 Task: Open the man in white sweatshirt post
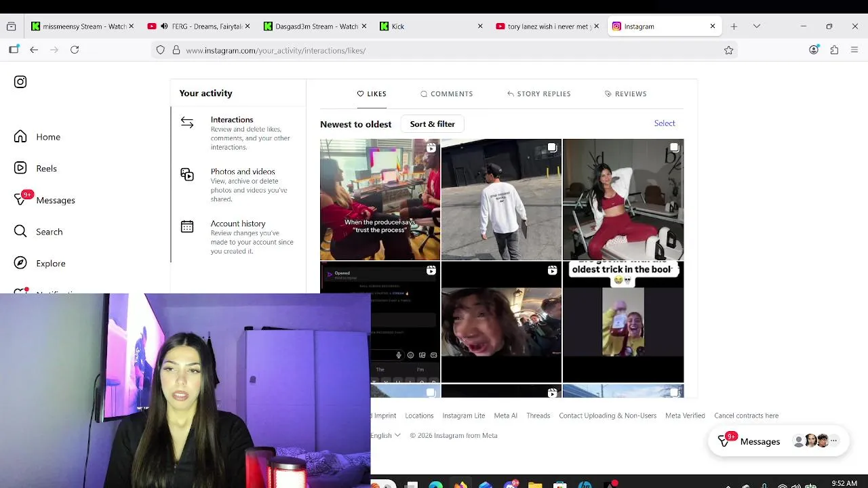(501, 199)
